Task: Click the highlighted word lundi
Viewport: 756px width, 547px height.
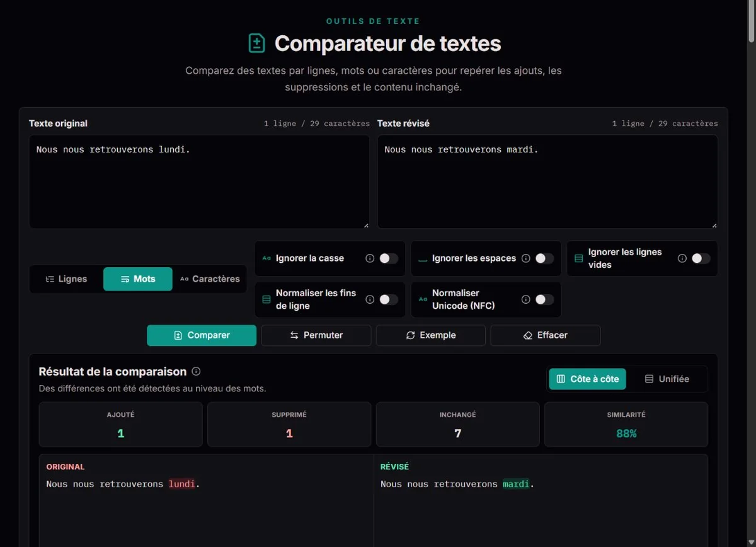Action: click(182, 484)
